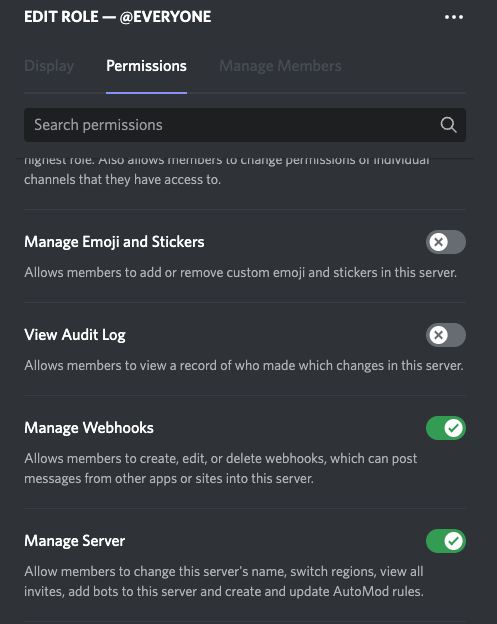Turn on the View Audit Log switch
The image size is (497, 624).
[446, 335]
